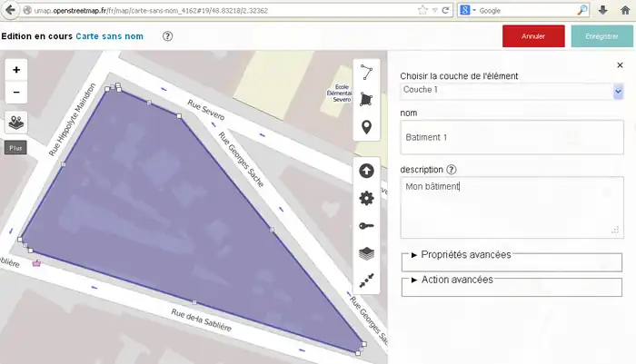Click the Carte sans nom title
The image size is (636, 364).
click(112, 36)
